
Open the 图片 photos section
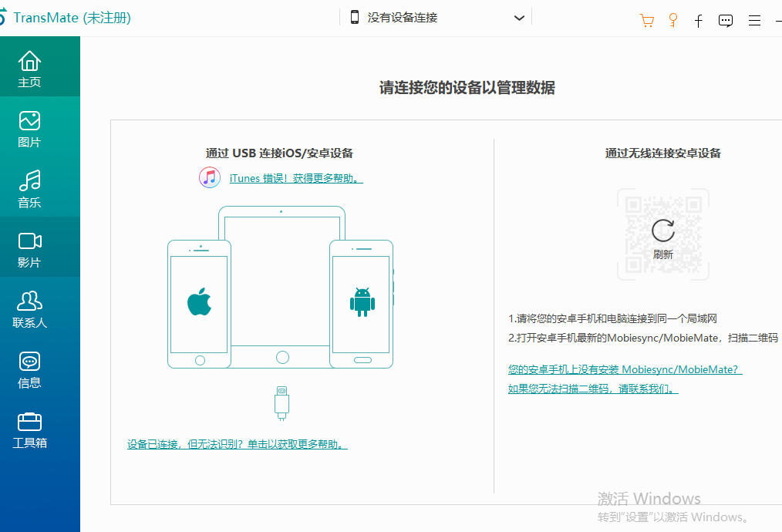29,129
